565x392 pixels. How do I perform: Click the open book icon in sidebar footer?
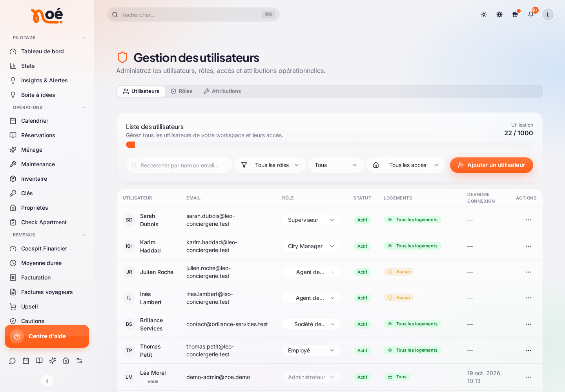coord(39,361)
